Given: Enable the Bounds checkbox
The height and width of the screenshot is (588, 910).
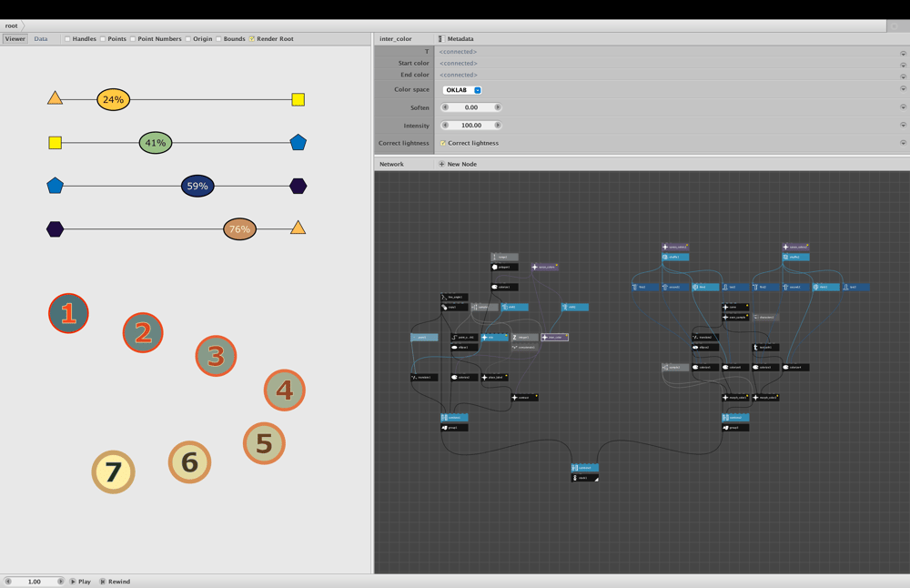Looking at the screenshot, I should coord(218,39).
